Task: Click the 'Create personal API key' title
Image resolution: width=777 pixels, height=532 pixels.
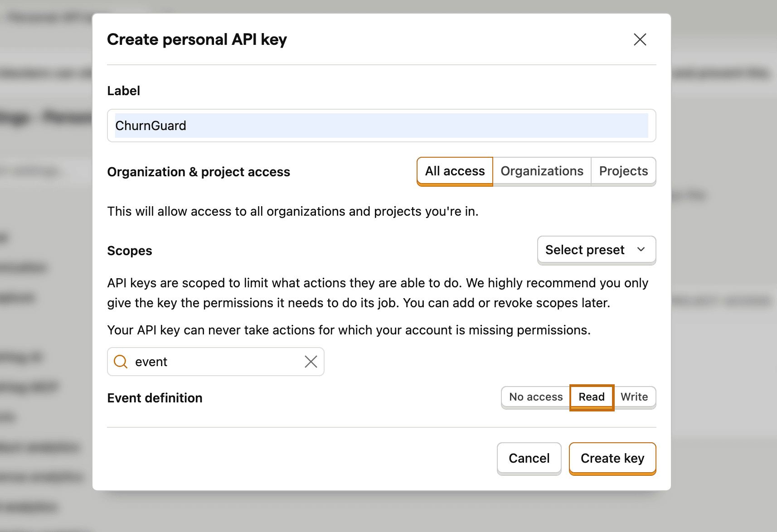Action: pos(197,39)
